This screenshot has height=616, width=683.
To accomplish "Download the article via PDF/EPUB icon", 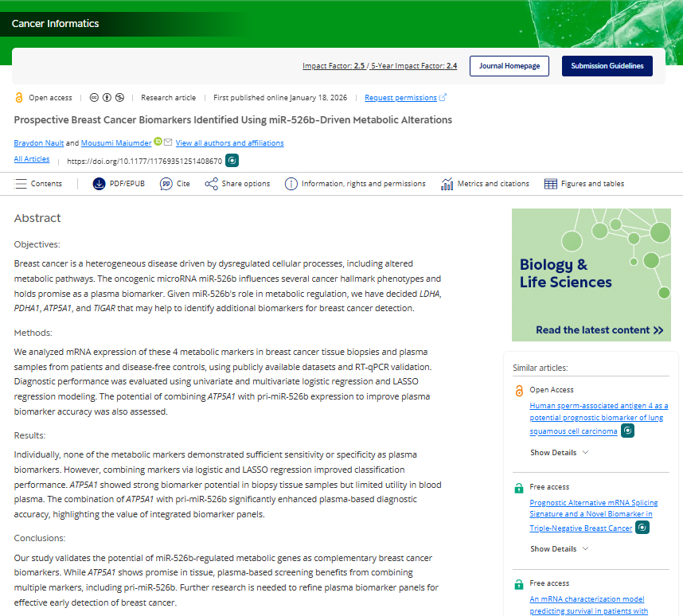I will tap(99, 184).
